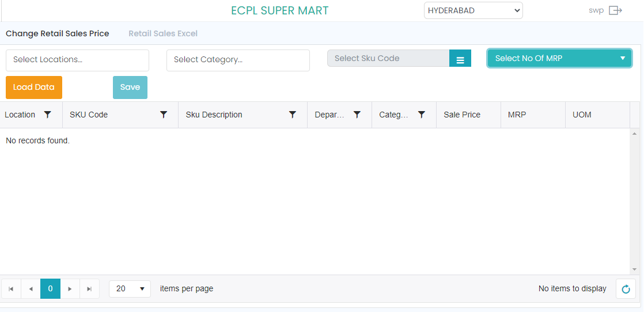Image resolution: width=644 pixels, height=312 pixels.
Task: Go to last page of the grid
Action: [89, 289]
